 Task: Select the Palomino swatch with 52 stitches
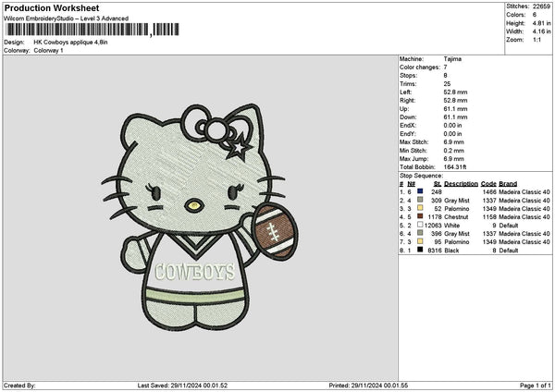[420, 208]
